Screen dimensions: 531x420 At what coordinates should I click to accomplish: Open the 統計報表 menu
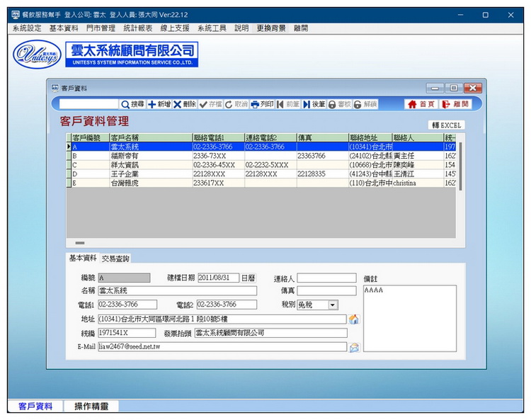[137, 28]
